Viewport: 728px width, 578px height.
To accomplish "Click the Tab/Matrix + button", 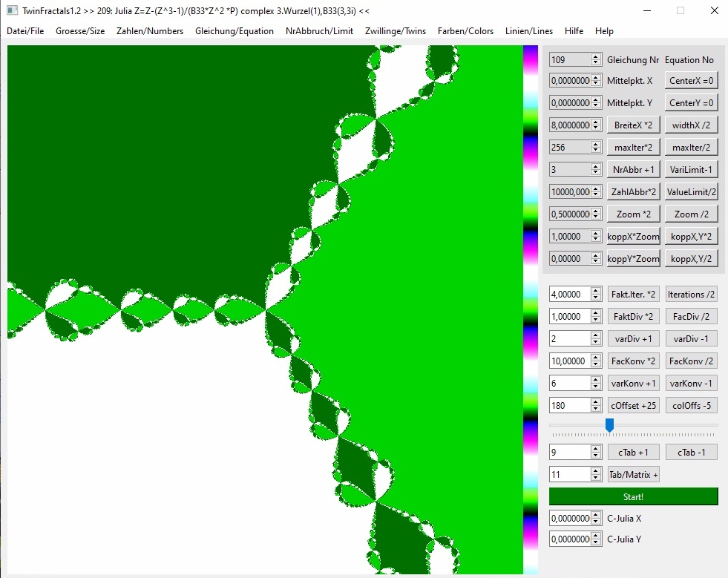I will pyautogui.click(x=633, y=474).
